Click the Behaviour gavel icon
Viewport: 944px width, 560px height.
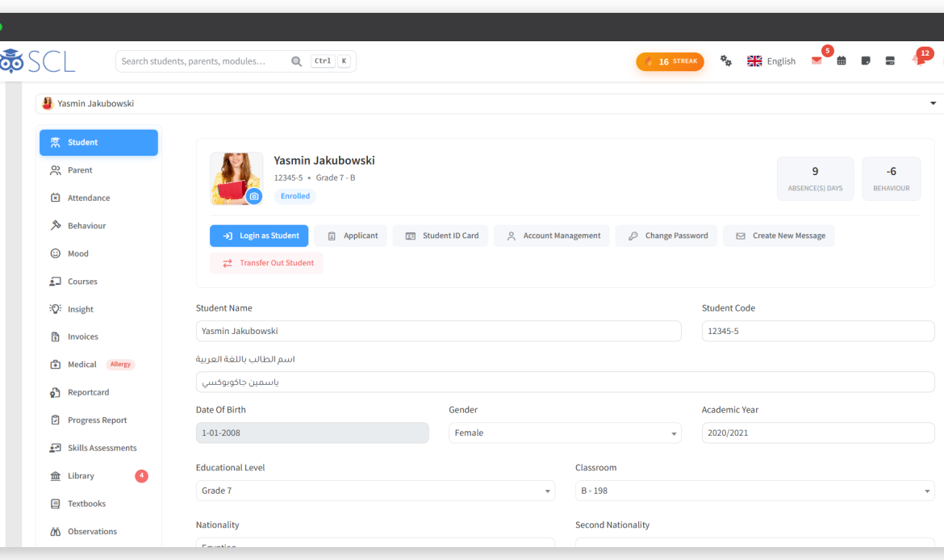tap(56, 225)
